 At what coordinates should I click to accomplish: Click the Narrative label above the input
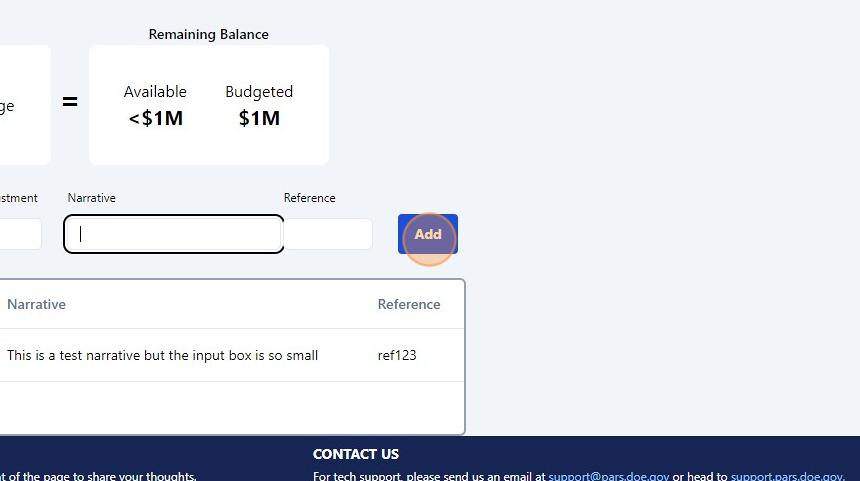coord(91,198)
